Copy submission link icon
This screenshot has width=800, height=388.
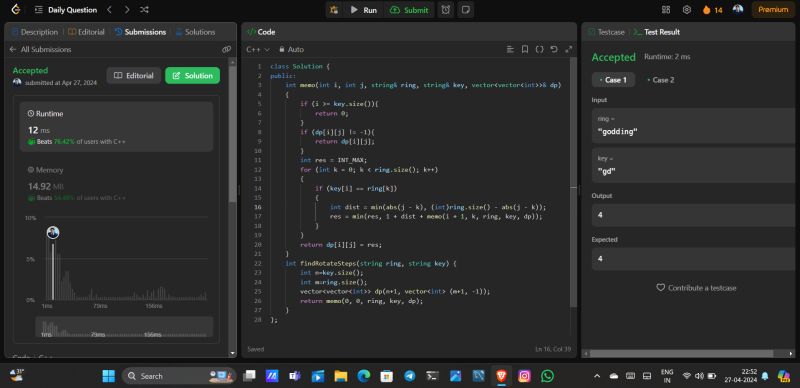point(227,50)
